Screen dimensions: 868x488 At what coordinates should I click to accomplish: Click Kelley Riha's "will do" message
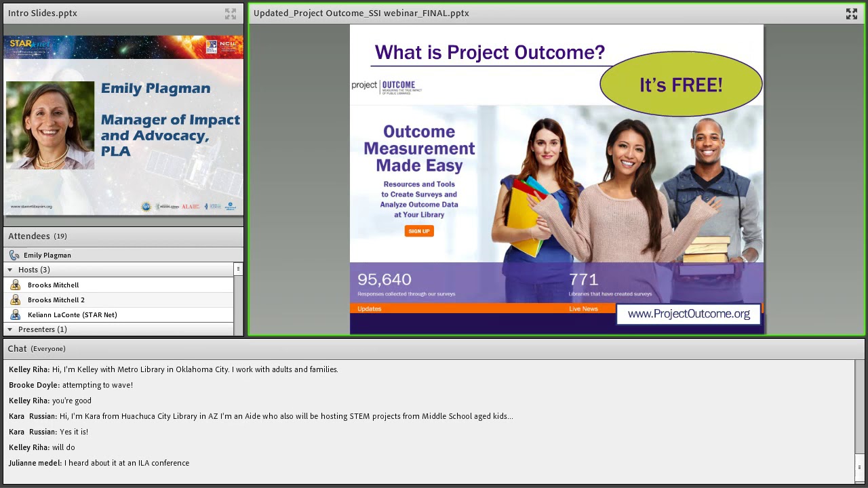[42, 447]
